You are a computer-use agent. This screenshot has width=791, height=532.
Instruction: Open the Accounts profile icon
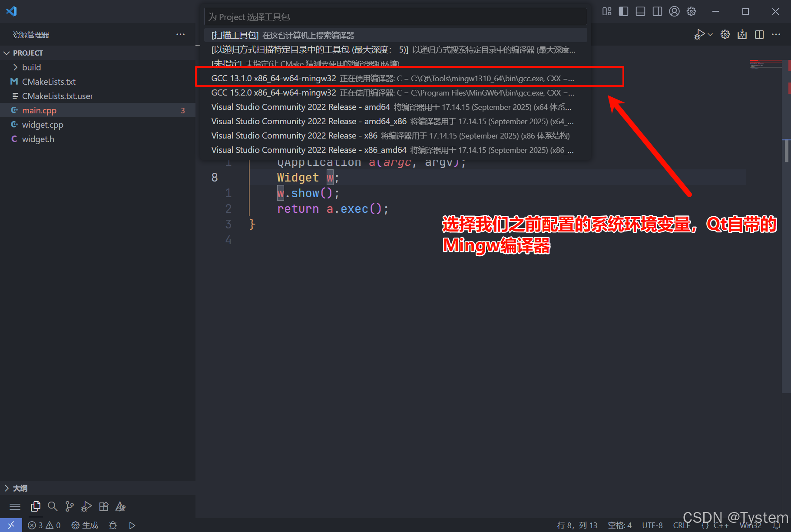tap(674, 11)
